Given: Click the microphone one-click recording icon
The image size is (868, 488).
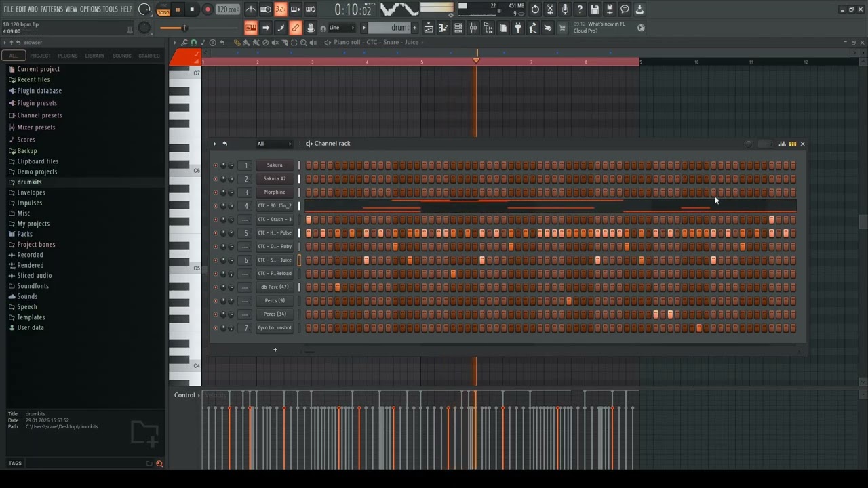Looking at the screenshot, I should pyautogui.click(x=565, y=9).
